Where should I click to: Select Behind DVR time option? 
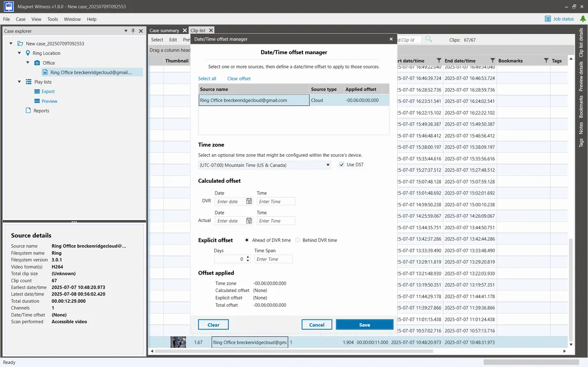297,240
